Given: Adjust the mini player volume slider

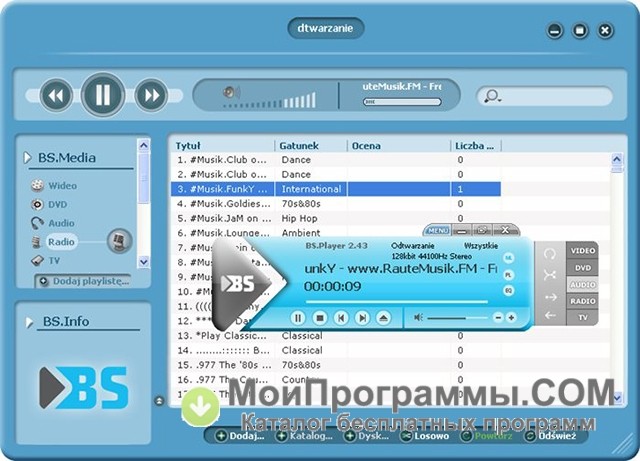Looking at the screenshot, I should pyautogui.click(x=457, y=318).
